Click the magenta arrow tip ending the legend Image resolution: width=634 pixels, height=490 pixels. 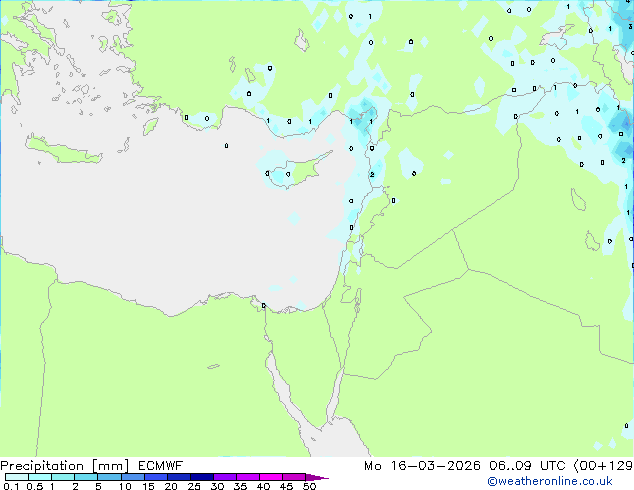(318, 477)
